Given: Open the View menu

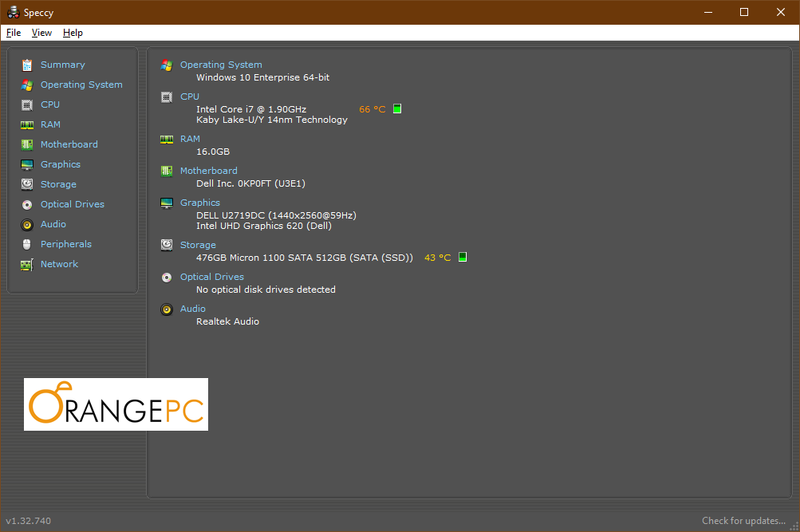Looking at the screenshot, I should coord(41,33).
